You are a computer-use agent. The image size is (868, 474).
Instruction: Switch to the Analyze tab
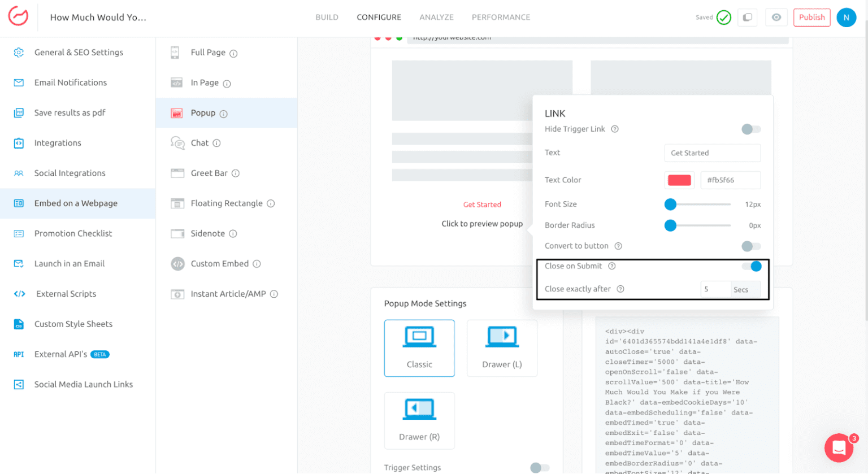coord(436,18)
